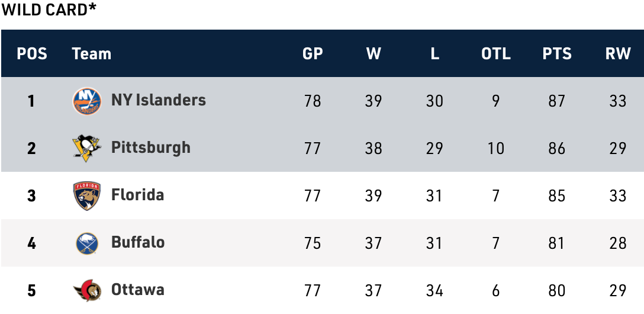
Task: Click the Pittsburgh Penguins logo
Action: (86, 148)
